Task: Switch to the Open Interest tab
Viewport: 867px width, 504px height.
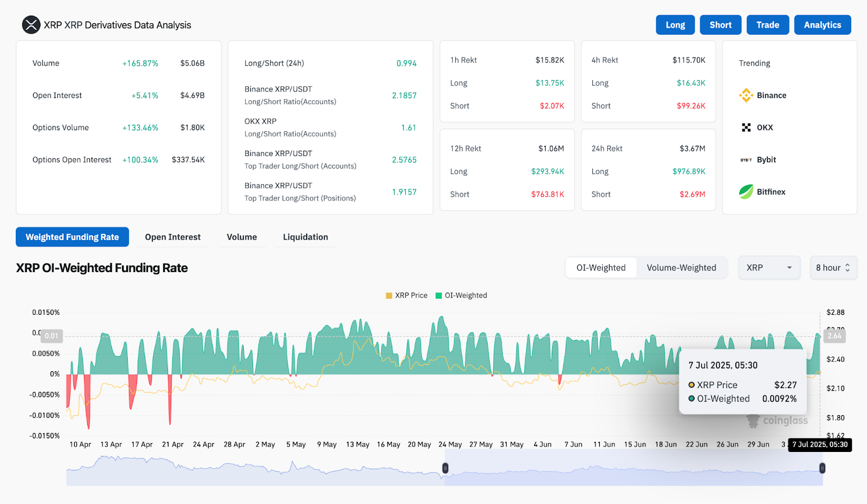Action: (172, 237)
